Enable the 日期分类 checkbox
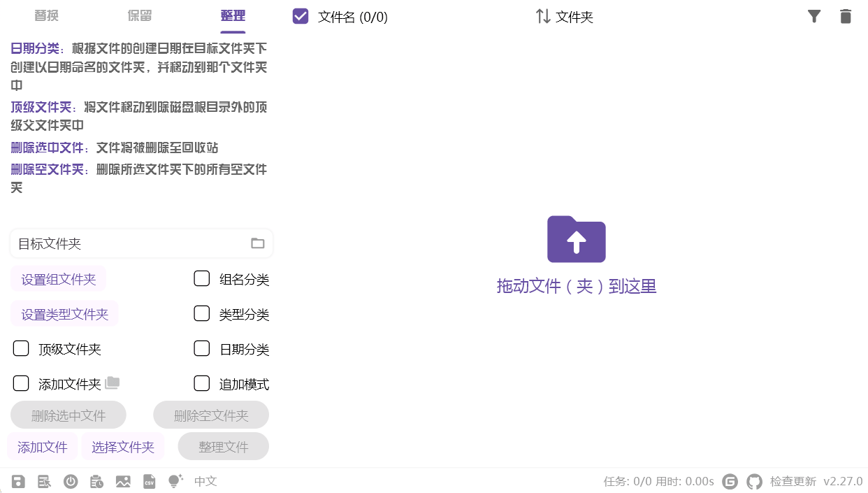 (201, 348)
